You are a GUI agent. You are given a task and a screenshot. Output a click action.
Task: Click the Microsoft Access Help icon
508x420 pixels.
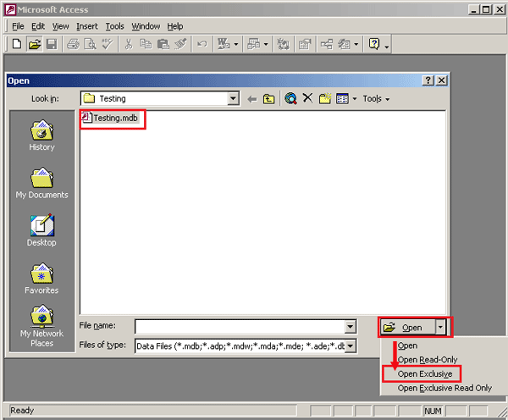point(374,44)
